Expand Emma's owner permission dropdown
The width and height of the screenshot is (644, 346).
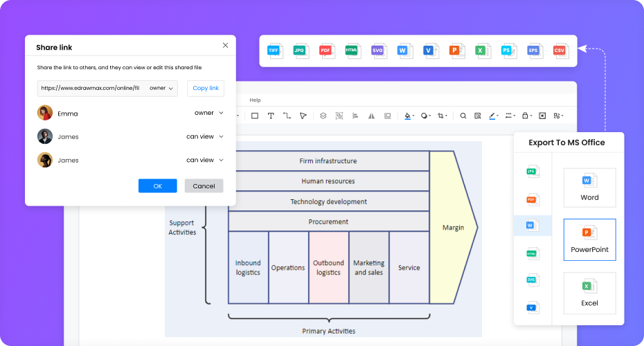pos(208,113)
